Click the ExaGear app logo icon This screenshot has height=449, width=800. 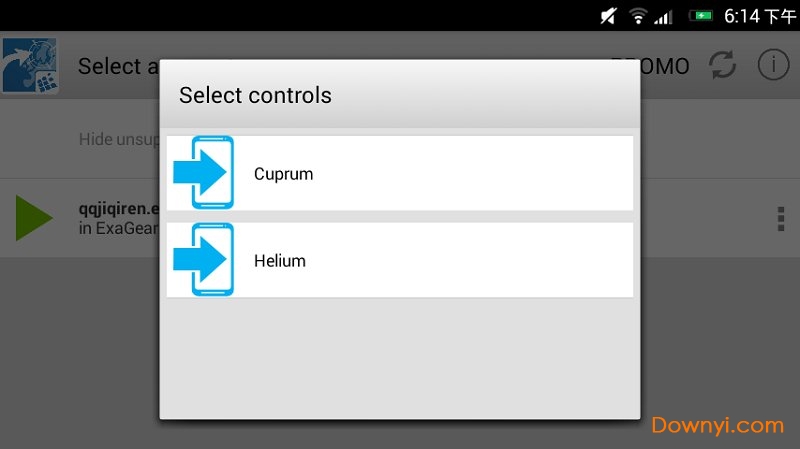pos(30,66)
